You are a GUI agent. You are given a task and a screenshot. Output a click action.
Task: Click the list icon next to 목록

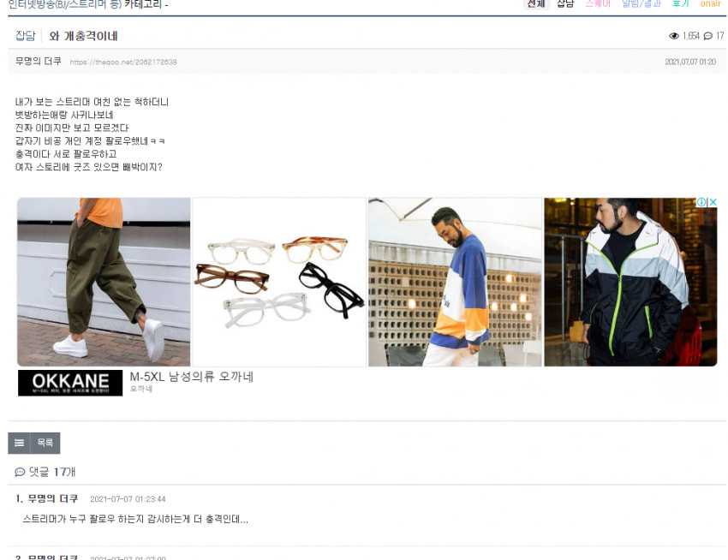(x=19, y=443)
